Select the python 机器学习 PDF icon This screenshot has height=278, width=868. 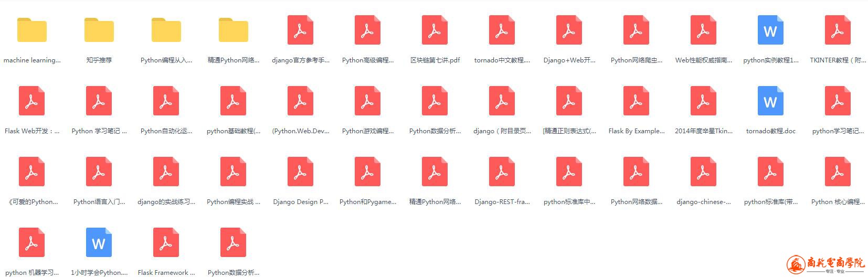click(x=31, y=243)
